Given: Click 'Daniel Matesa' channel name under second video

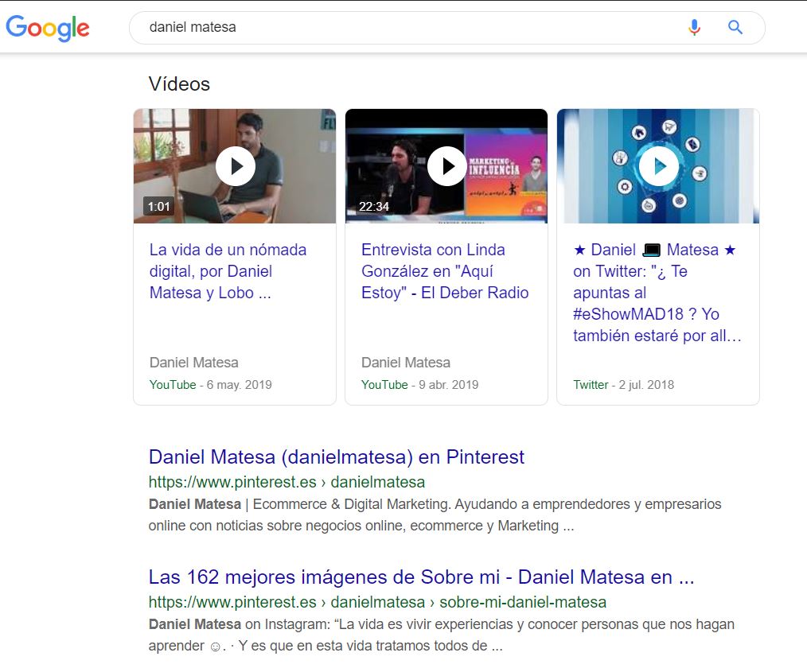Looking at the screenshot, I should [406, 363].
